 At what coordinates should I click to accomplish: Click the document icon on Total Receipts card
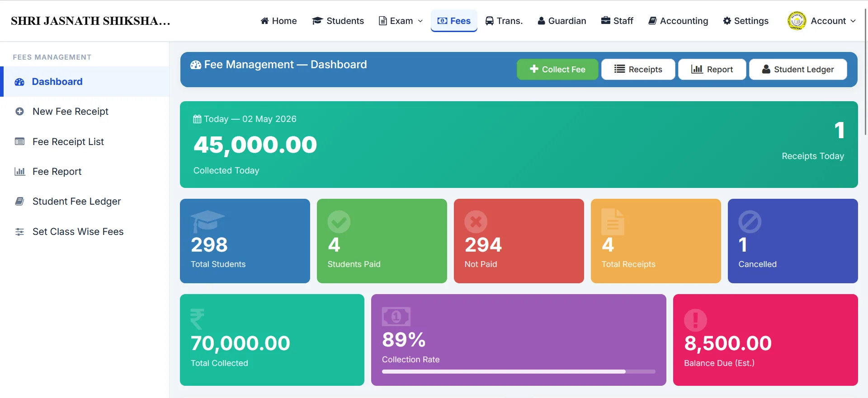click(x=613, y=222)
